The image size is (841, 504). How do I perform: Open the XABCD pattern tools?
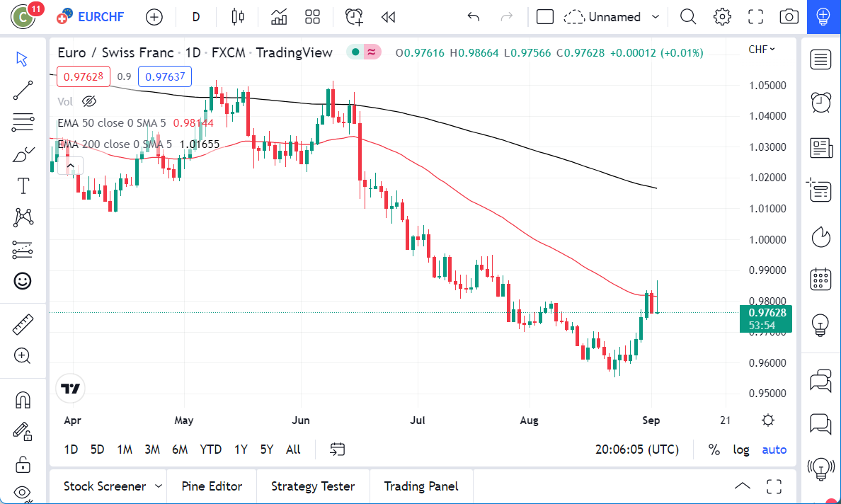coord(23,217)
